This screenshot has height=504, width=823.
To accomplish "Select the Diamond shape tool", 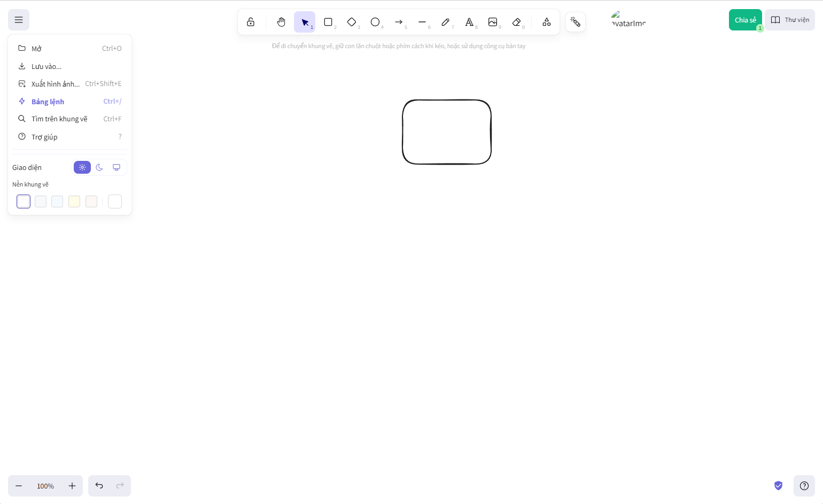I will [352, 22].
